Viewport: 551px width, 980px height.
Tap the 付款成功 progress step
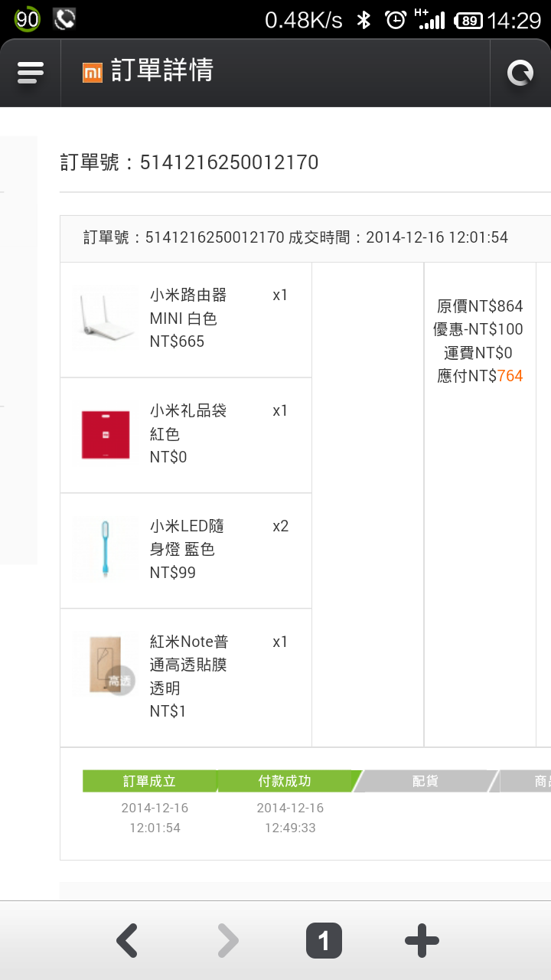click(285, 781)
